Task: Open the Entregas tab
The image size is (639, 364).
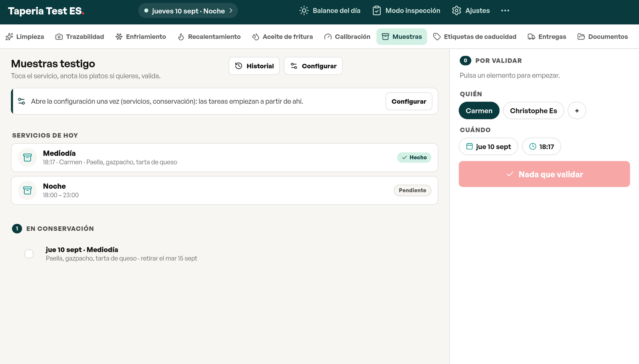Action: tap(547, 37)
